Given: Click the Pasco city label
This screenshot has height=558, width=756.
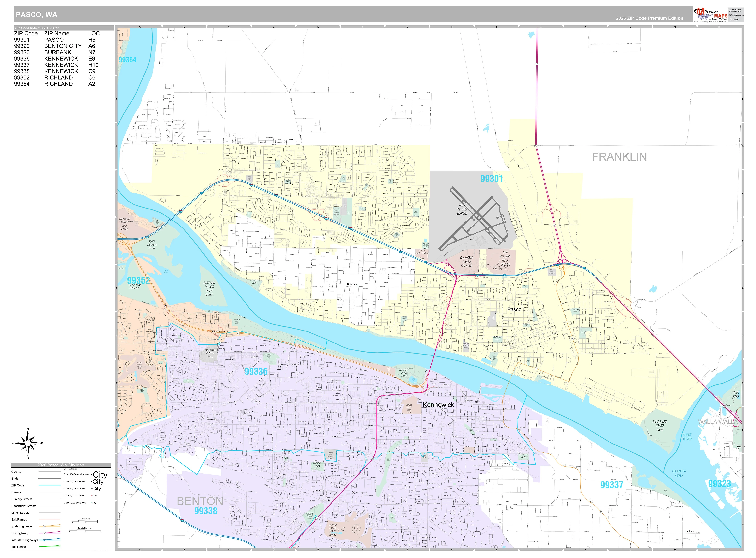Looking at the screenshot, I should point(514,310).
